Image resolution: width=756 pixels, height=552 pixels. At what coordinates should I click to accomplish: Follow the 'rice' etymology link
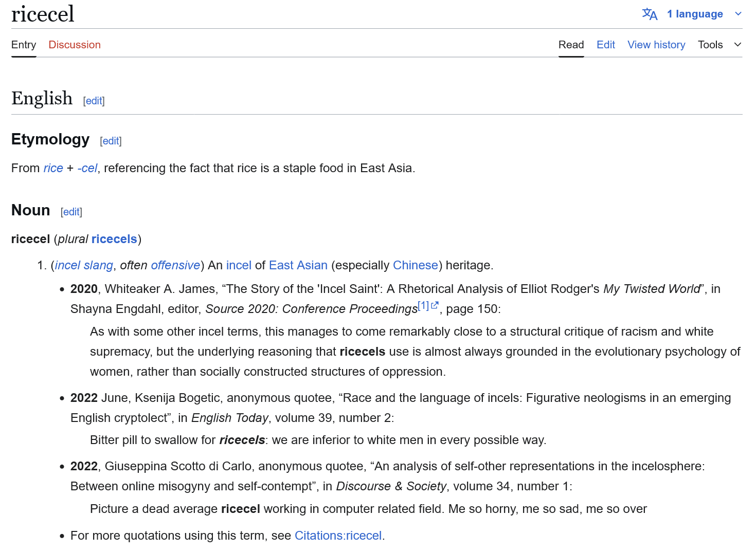tap(53, 168)
